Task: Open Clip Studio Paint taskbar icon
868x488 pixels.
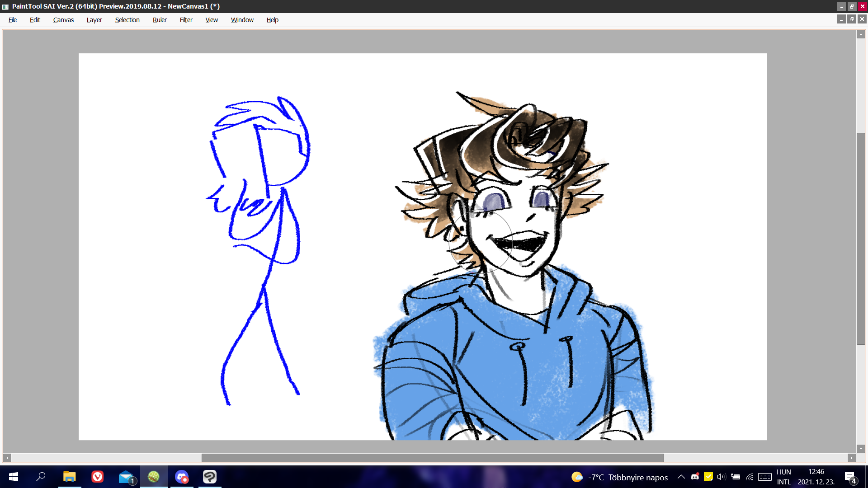Action: (x=210, y=477)
